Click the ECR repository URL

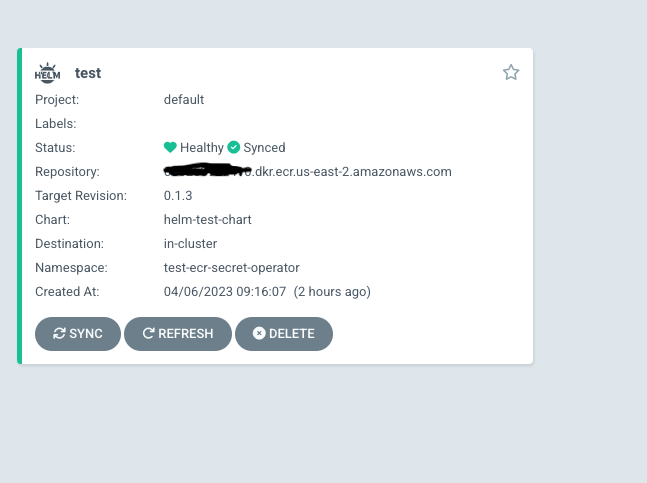(x=308, y=171)
